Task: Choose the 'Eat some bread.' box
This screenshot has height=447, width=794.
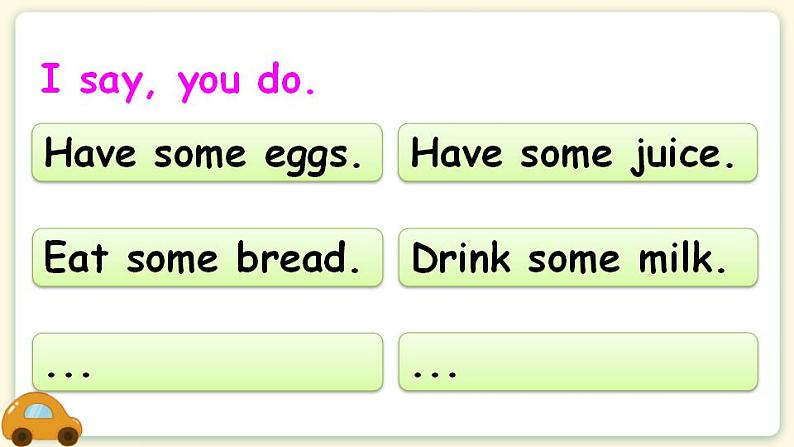Action: click(x=208, y=257)
